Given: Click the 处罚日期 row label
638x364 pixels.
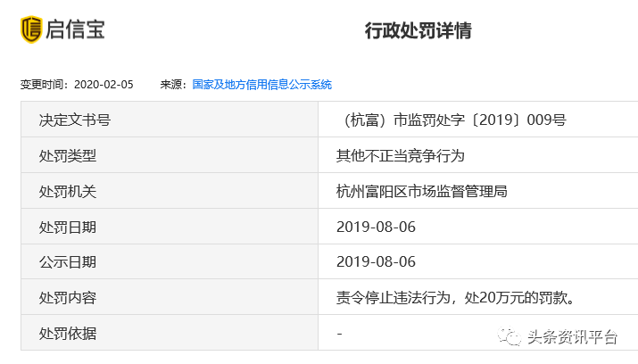Looking at the screenshot, I should (x=67, y=227).
